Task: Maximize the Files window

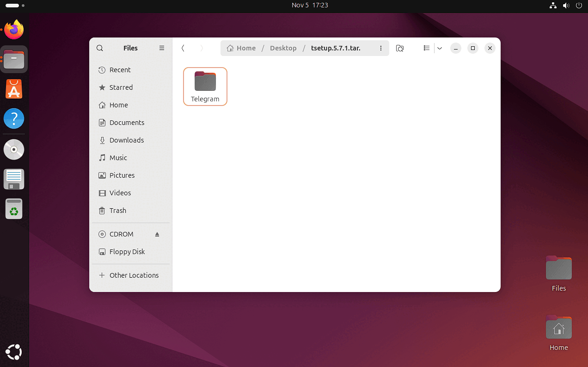Action: (473, 48)
